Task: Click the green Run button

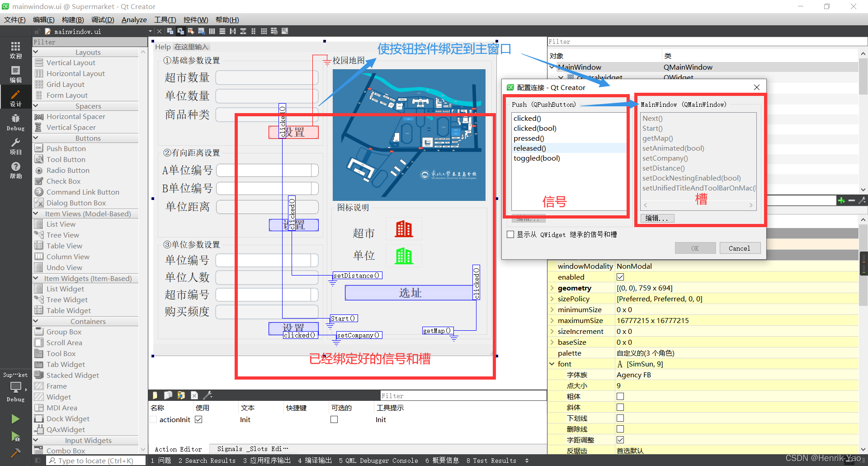Action: tap(15, 419)
